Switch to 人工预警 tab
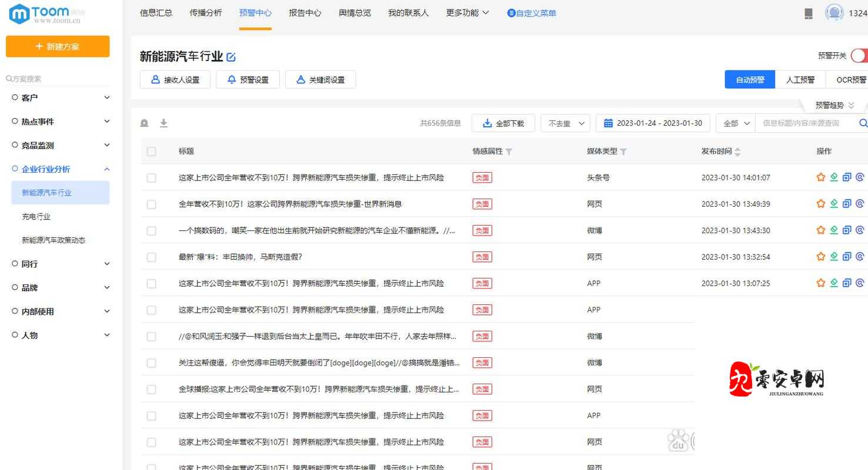 800,79
